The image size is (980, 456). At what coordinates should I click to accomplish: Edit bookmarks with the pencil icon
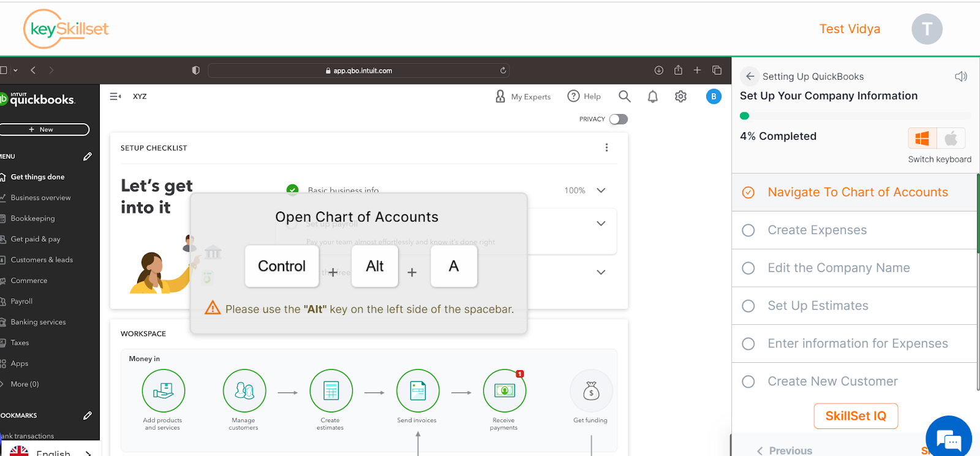coord(88,416)
